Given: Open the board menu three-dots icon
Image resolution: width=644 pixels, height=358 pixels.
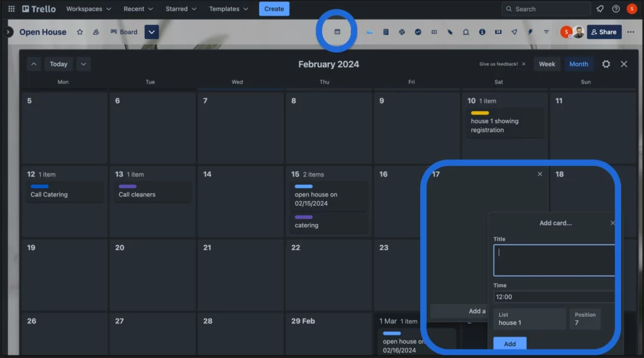Looking at the screenshot, I should (630, 32).
